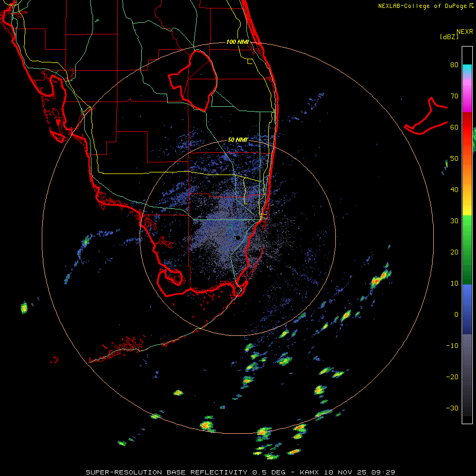Click the 80 dBZ scale label
Viewport: 476px width, 476px height.
454,65
